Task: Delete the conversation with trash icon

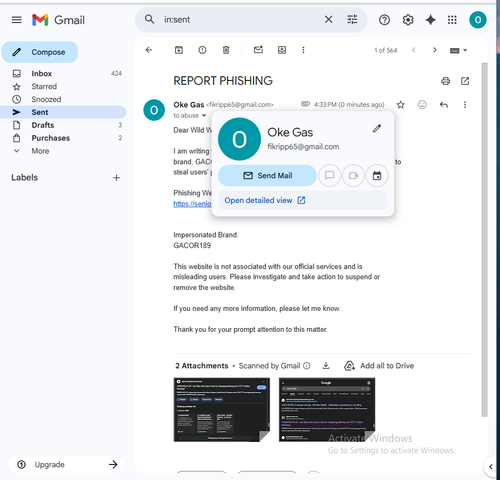Action: (226, 50)
